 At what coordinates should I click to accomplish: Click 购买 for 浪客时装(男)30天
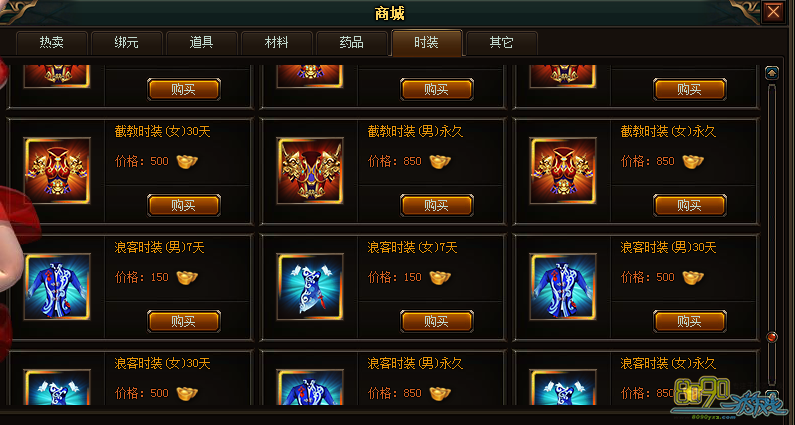click(x=690, y=322)
